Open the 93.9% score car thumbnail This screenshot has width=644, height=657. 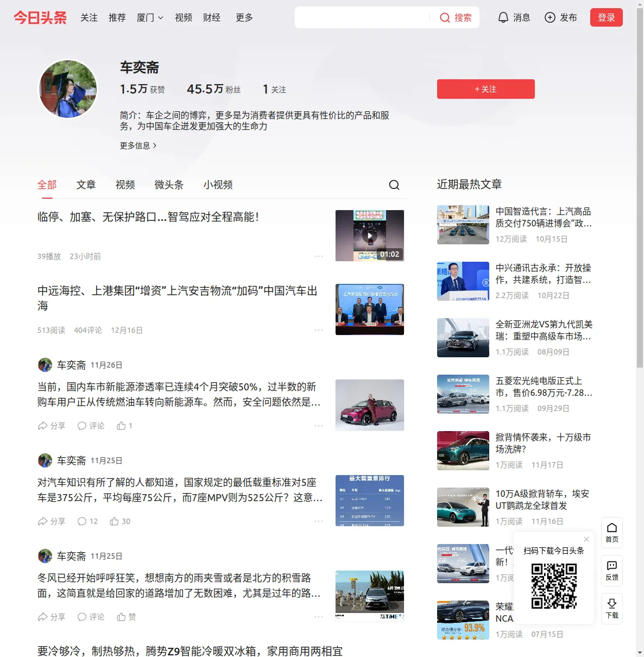463,620
